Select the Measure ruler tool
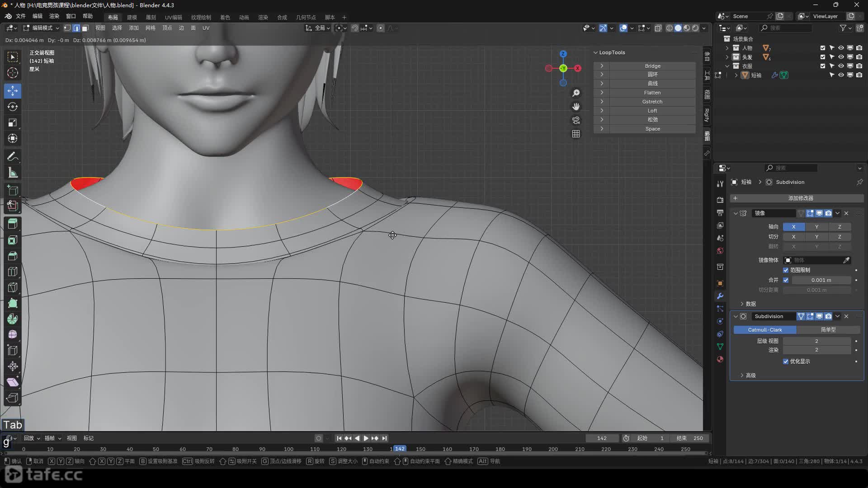868x488 pixels. pyautogui.click(x=13, y=173)
